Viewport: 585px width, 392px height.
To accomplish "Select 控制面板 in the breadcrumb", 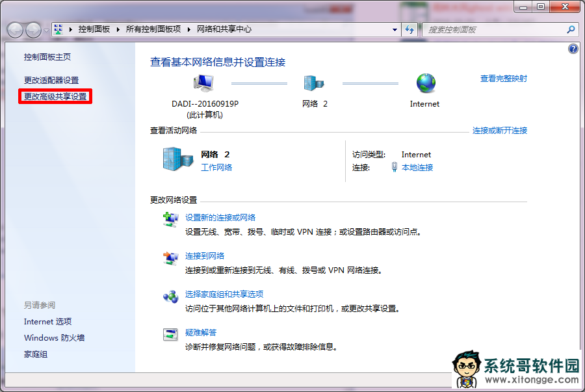I will [x=94, y=29].
